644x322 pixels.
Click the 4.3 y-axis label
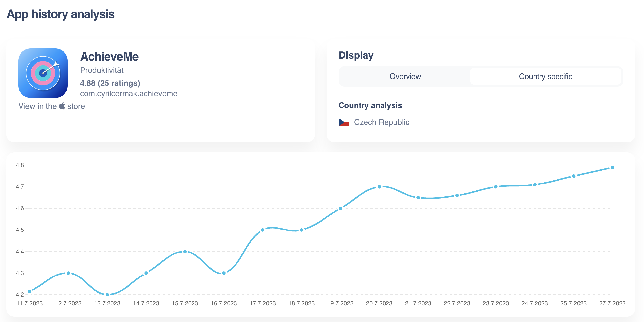20,273
